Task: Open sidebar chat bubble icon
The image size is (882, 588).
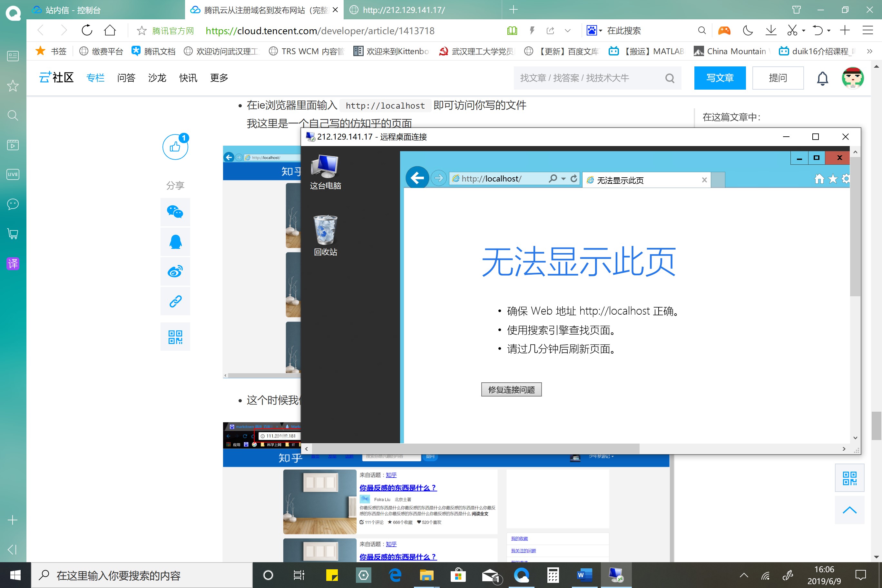Action: [13, 204]
